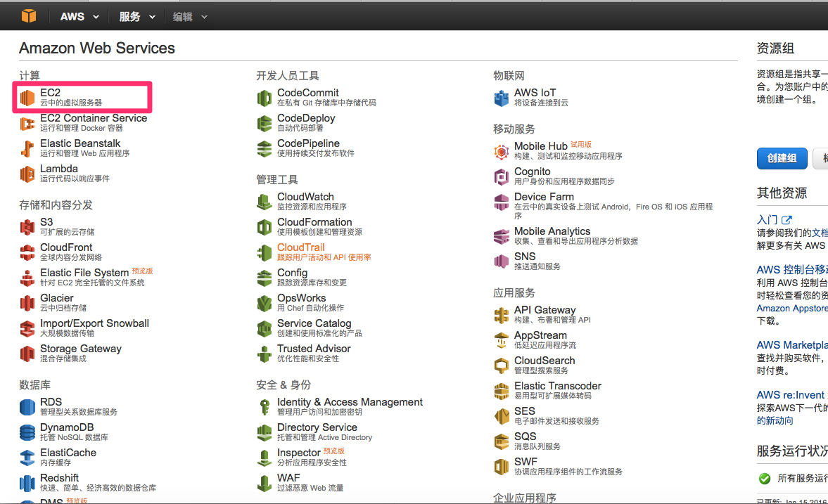This screenshot has width=828, height=504.
Task: Open the Storage Gateway icon
Action: (x=27, y=354)
